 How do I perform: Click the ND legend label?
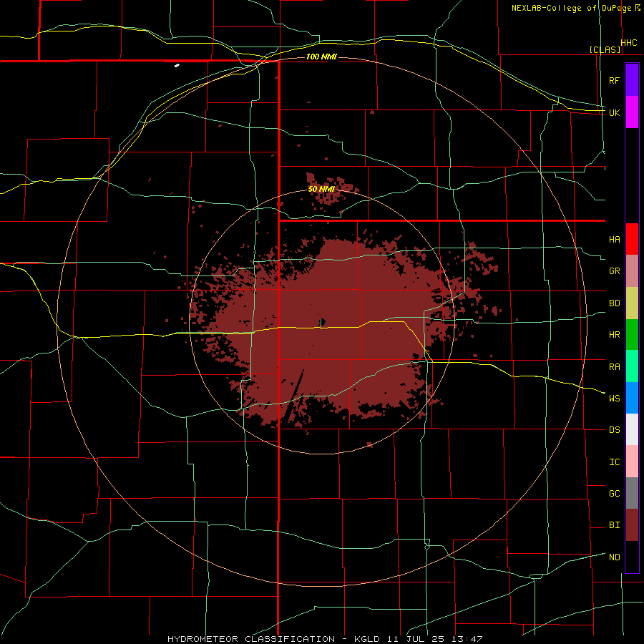coord(614,557)
